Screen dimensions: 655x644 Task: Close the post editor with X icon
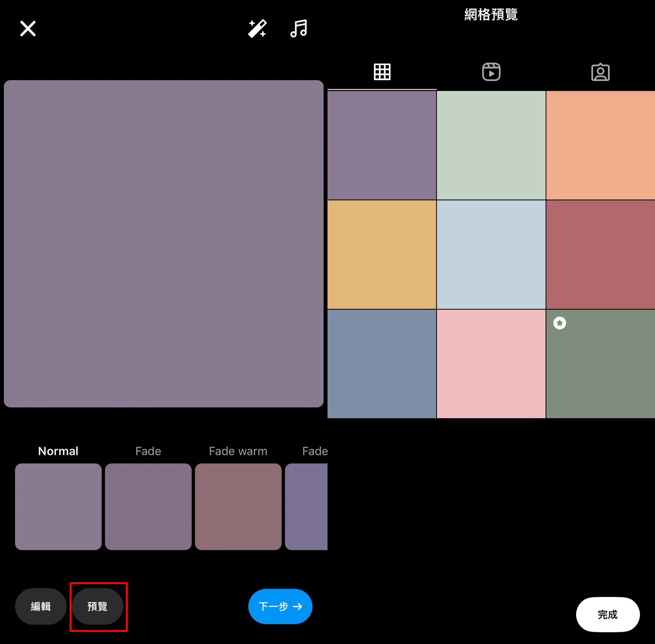tap(28, 29)
